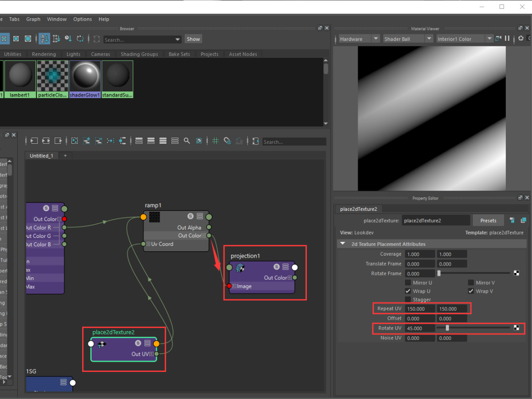Expand the Out UV plus on place2dTexture2
532x399 pixels.
point(151,354)
